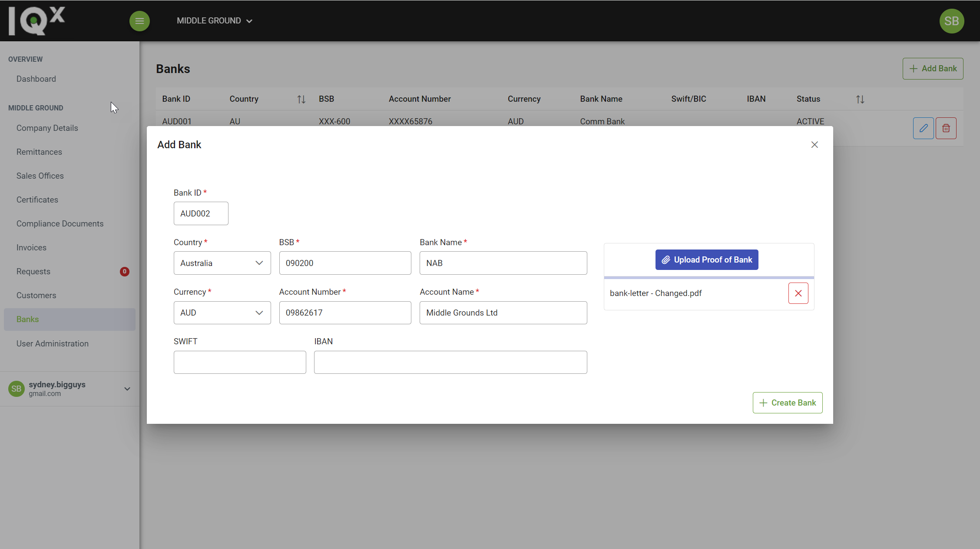
Task: Open the Compliance Documents section
Action: click(x=60, y=223)
